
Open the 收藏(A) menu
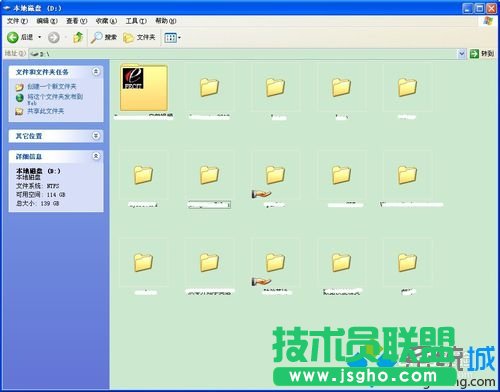(106, 21)
